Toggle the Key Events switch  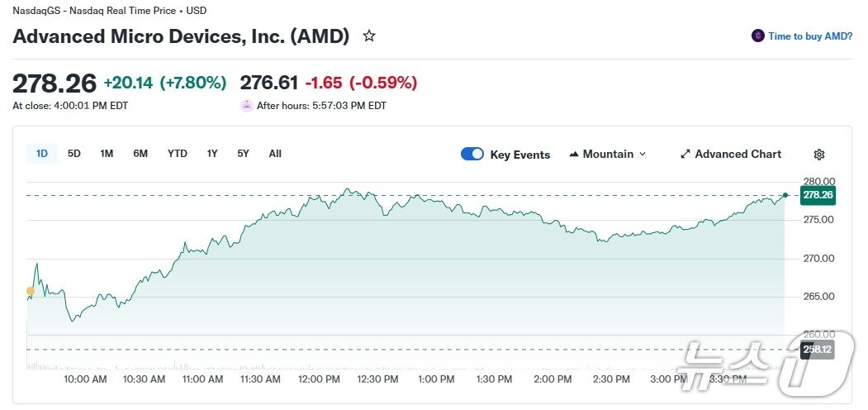point(472,155)
